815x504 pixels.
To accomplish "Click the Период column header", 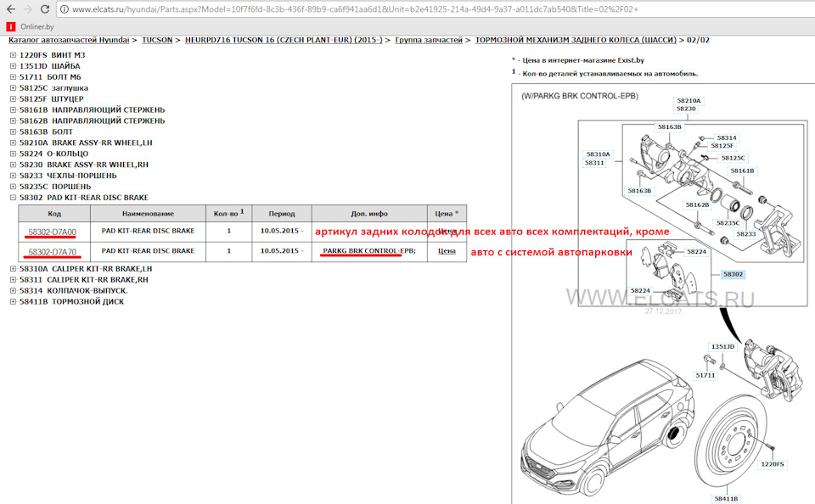I will tap(282, 214).
